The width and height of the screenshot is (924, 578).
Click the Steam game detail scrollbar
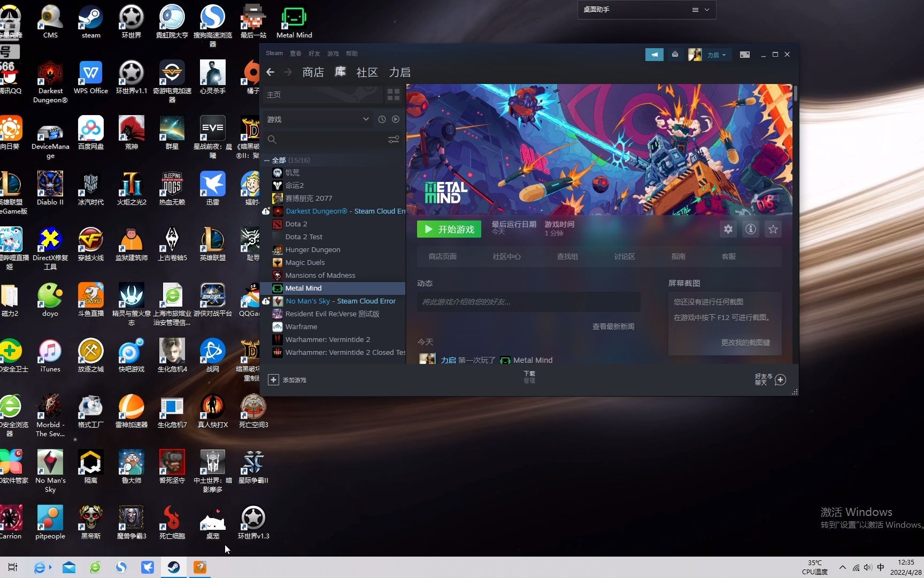click(x=796, y=94)
